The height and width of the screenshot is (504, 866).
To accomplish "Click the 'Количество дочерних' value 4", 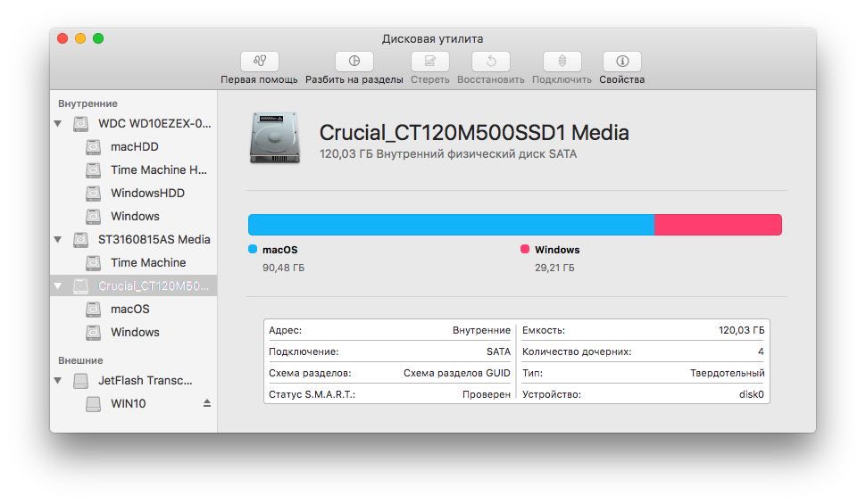I will point(761,351).
